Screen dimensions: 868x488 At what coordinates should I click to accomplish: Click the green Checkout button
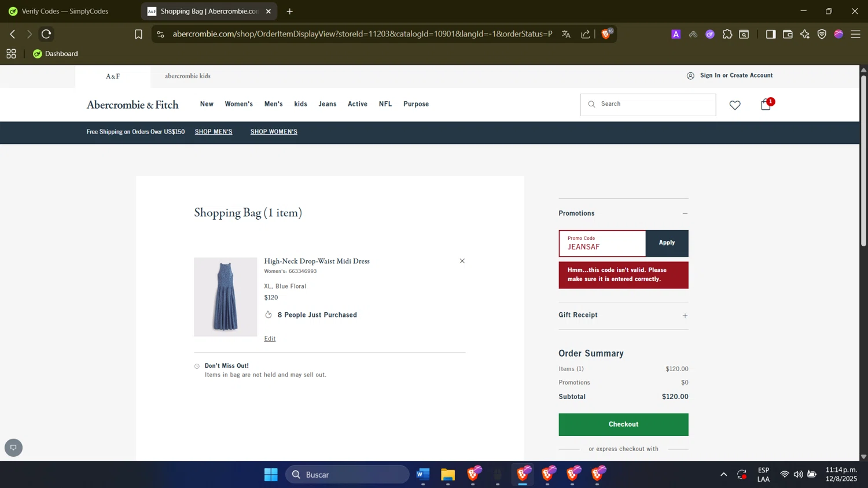pyautogui.click(x=623, y=424)
